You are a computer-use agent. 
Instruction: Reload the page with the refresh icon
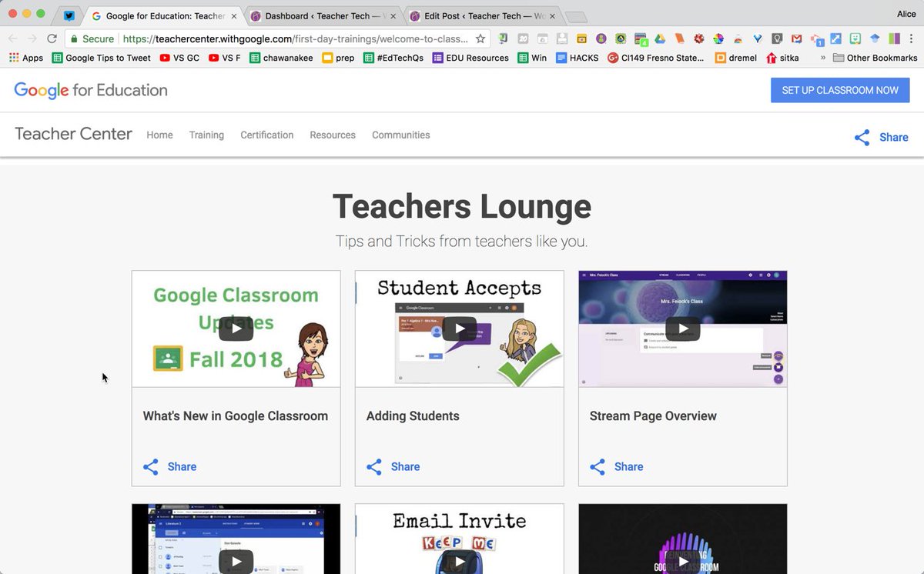(x=52, y=38)
